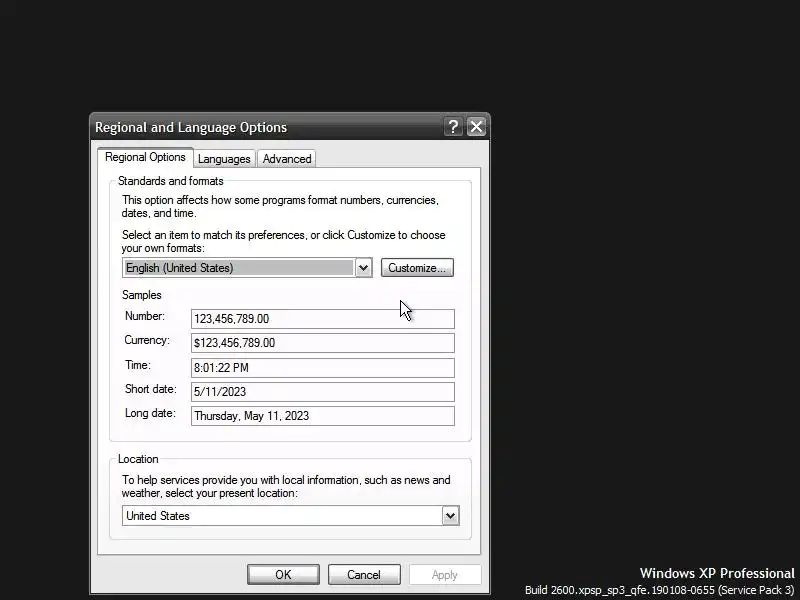The image size is (800, 600).
Task: Close the Regional and Language Options dialog
Action: (x=476, y=127)
